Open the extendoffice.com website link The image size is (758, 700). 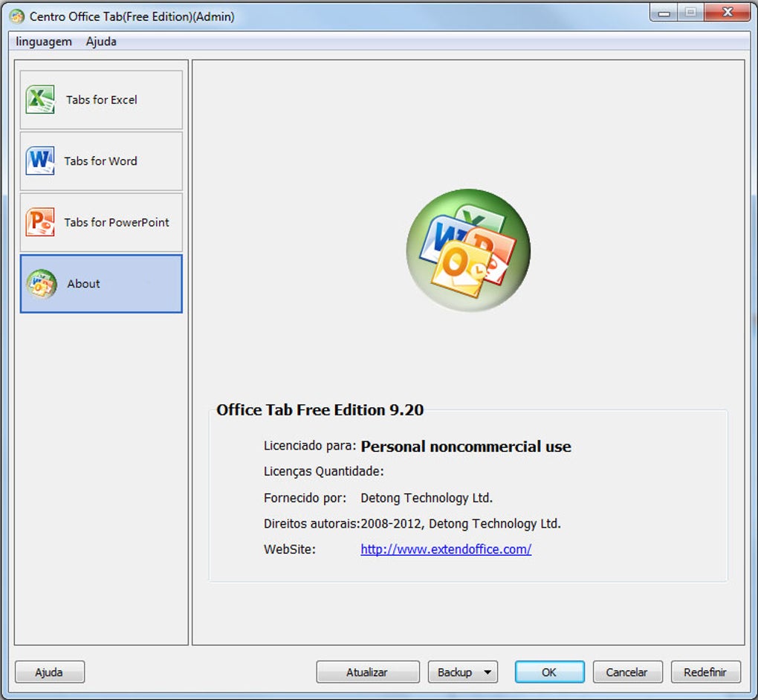pos(446,549)
